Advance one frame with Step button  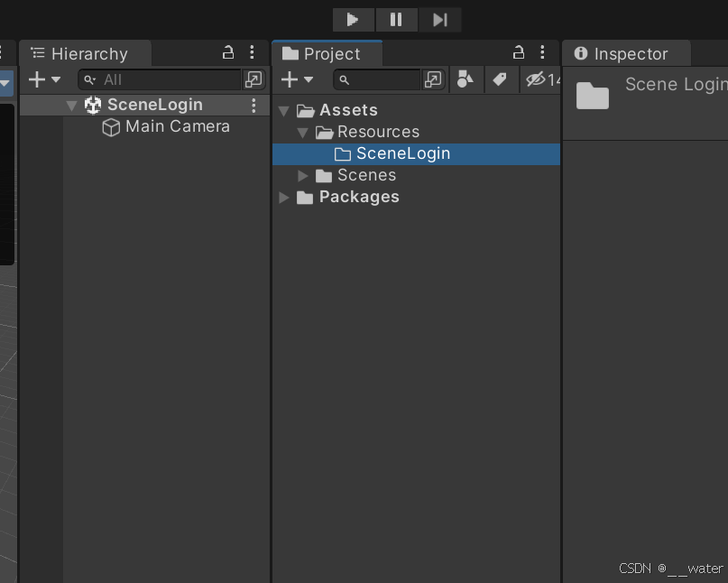(439, 20)
